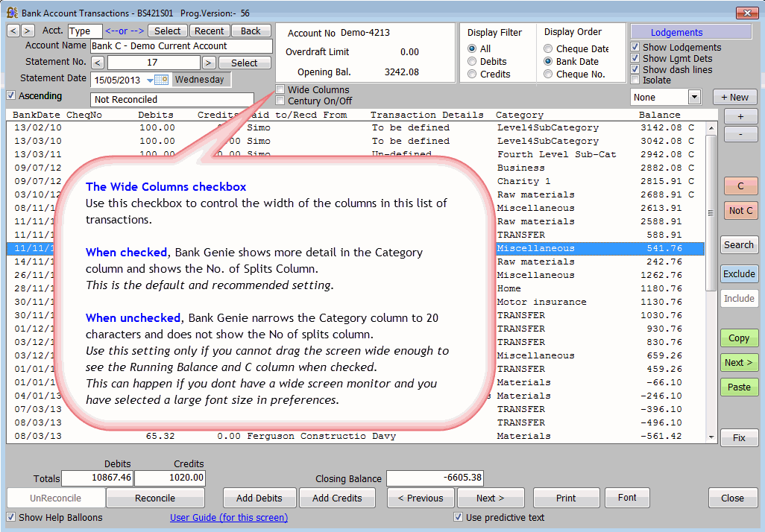Viewport: 765px width, 532px height.
Task: Click the Search button
Action: (x=739, y=245)
